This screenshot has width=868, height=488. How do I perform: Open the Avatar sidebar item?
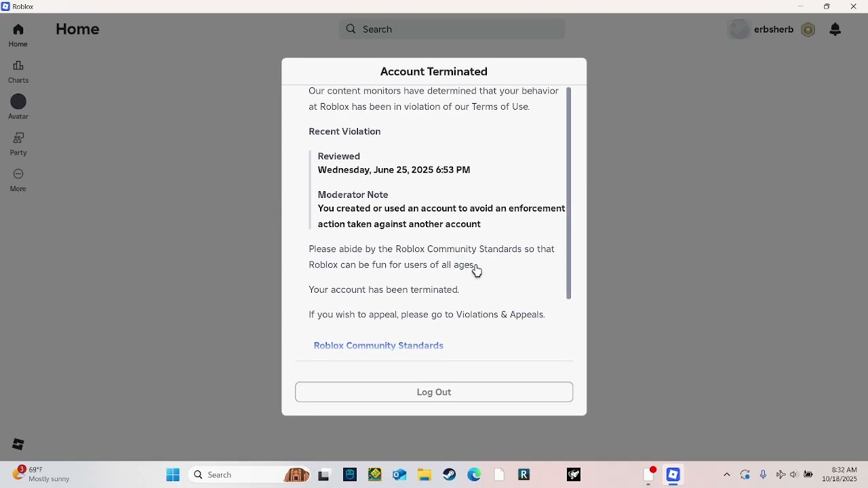(x=18, y=108)
